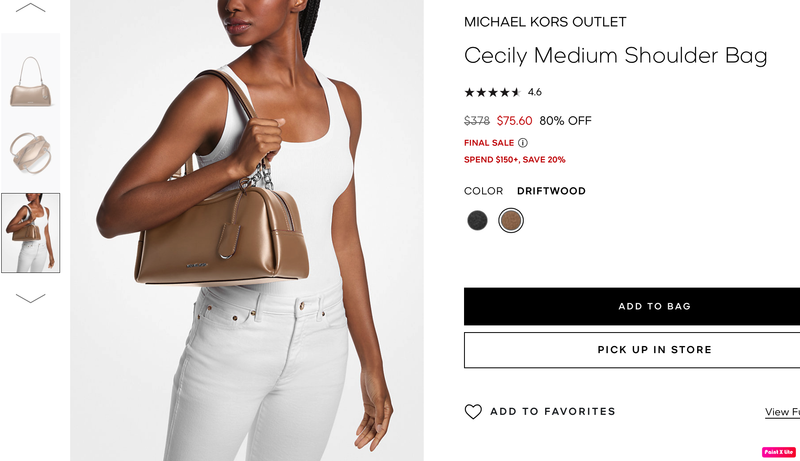
Task: Click the up chevron above the thumbnails
Action: pyautogui.click(x=31, y=8)
